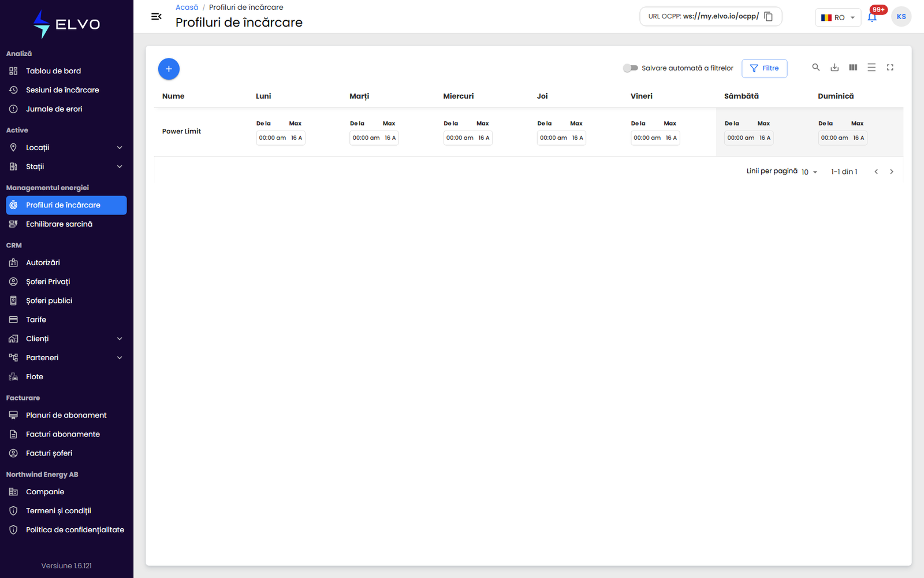This screenshot has width=924, height=578.
Task: Expand the Clienți sidebar menu
Action: [66, 339]
